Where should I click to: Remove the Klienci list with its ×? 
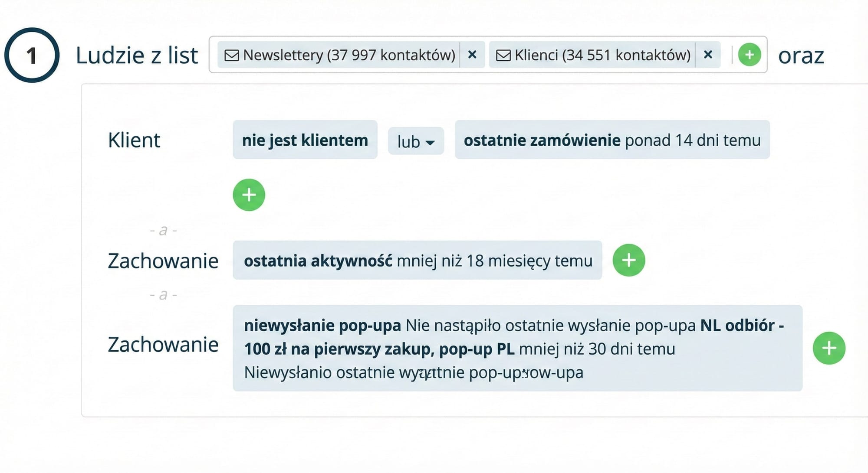pos(708,55)
